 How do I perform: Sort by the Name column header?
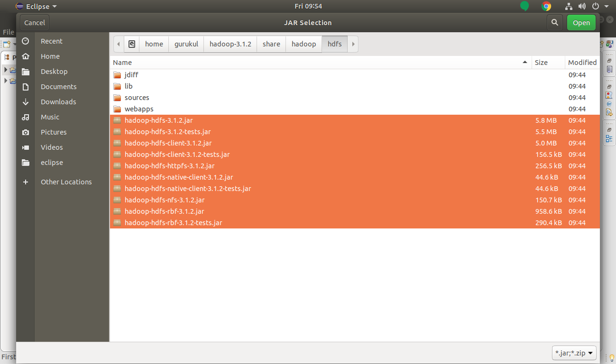(321, 63)
